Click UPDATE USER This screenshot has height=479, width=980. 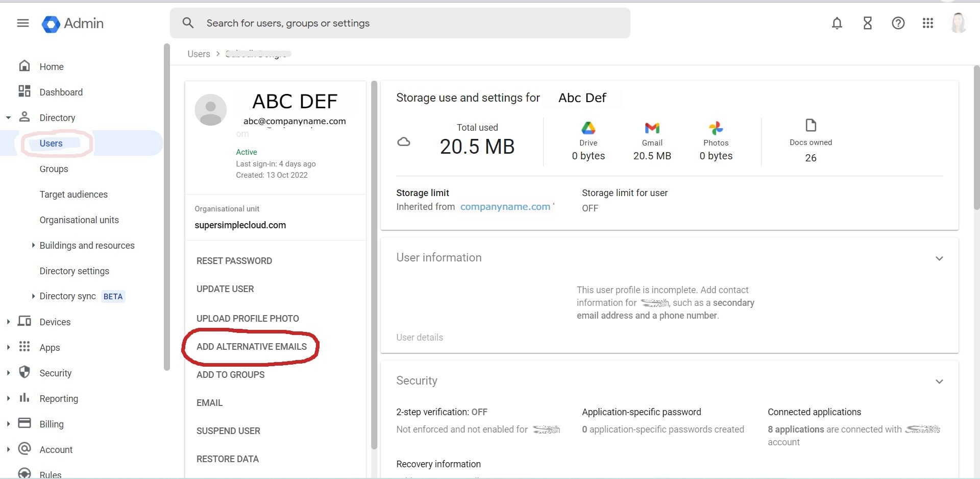pyautogui.click(x=225, y=289)
